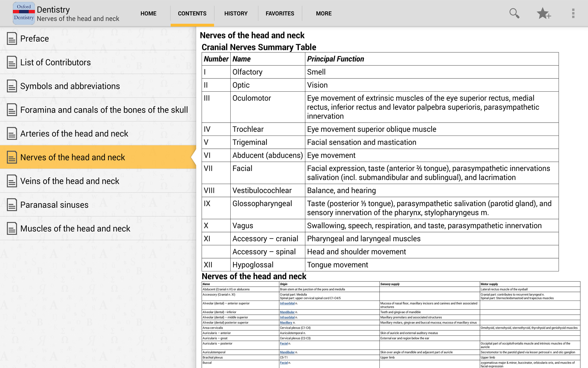Open the HISTORY tab
The height and width of the screenshot is (368, 588).
(236, 13)
